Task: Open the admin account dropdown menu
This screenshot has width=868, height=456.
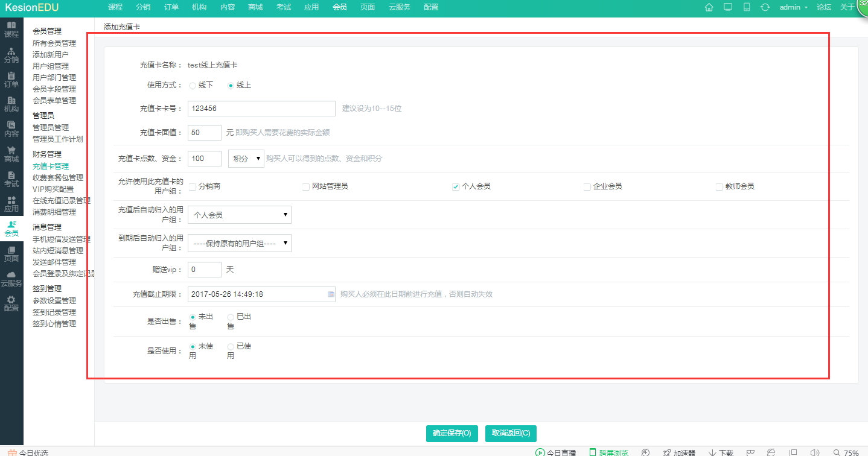Action: [x=793, y=7]
